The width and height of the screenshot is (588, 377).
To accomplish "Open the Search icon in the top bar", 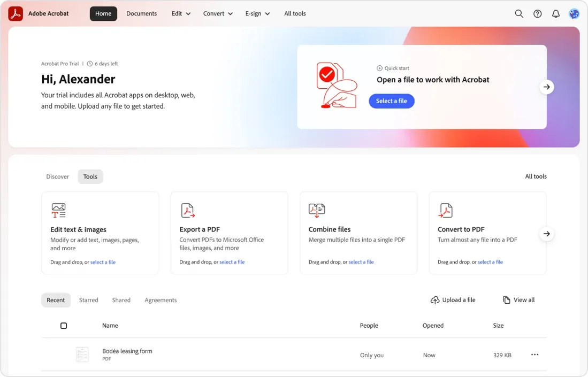I will [x=518, y=13].
